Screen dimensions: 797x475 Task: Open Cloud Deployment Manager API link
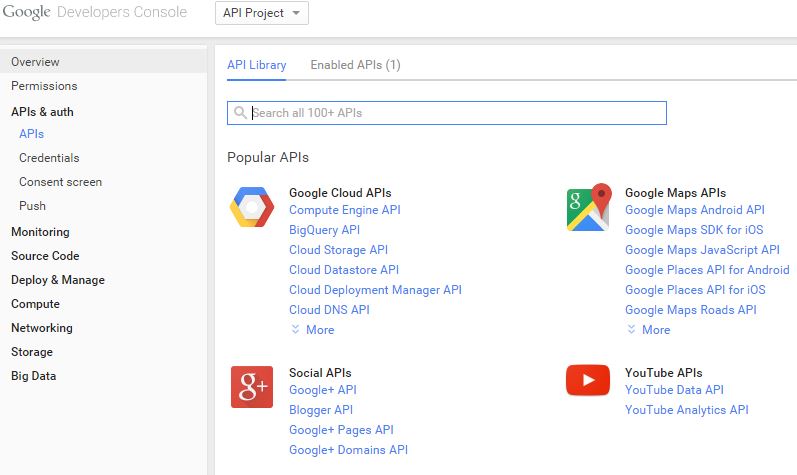[x=376, y=290]
